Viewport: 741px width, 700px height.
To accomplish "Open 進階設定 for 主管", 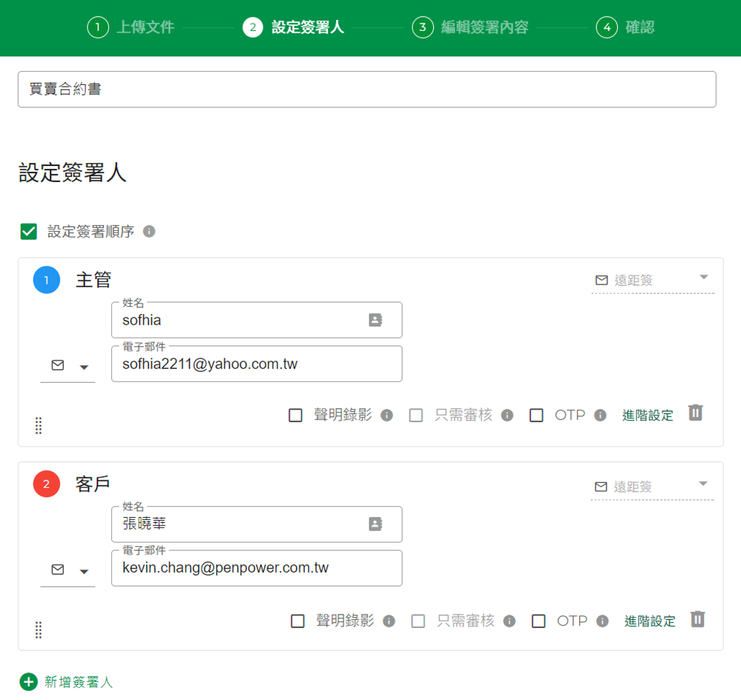I will click(648, 415).
